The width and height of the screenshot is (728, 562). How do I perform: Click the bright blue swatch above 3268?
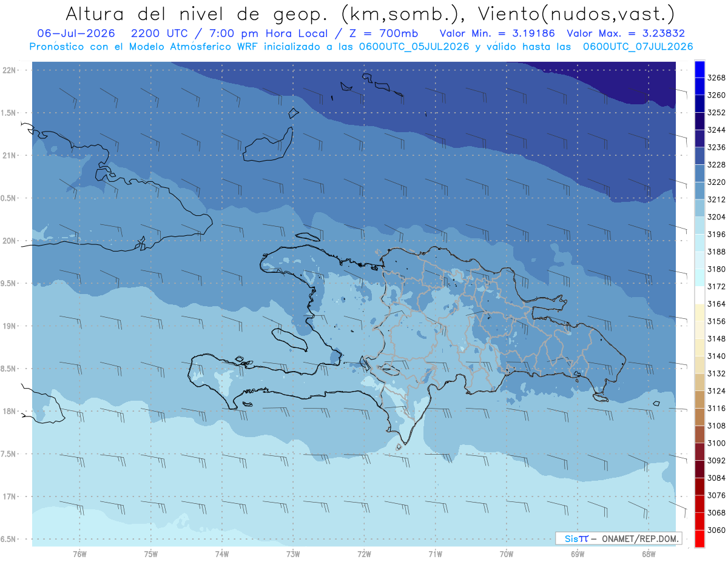click(x=699, y=69)
